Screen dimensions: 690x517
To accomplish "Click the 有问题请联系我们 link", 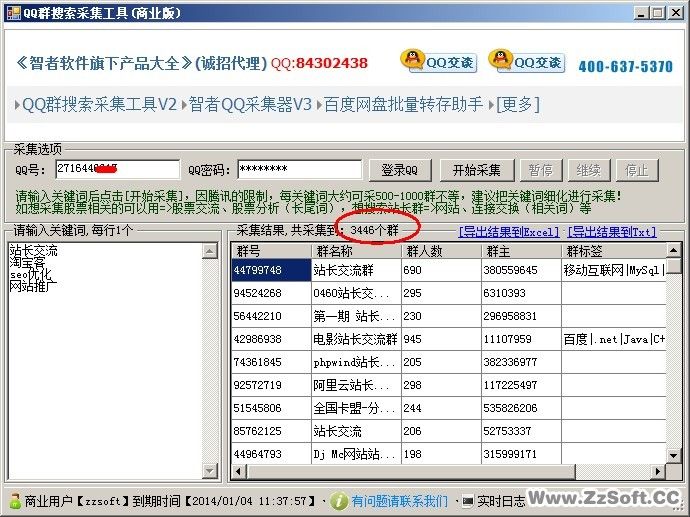I will (400, 501).
